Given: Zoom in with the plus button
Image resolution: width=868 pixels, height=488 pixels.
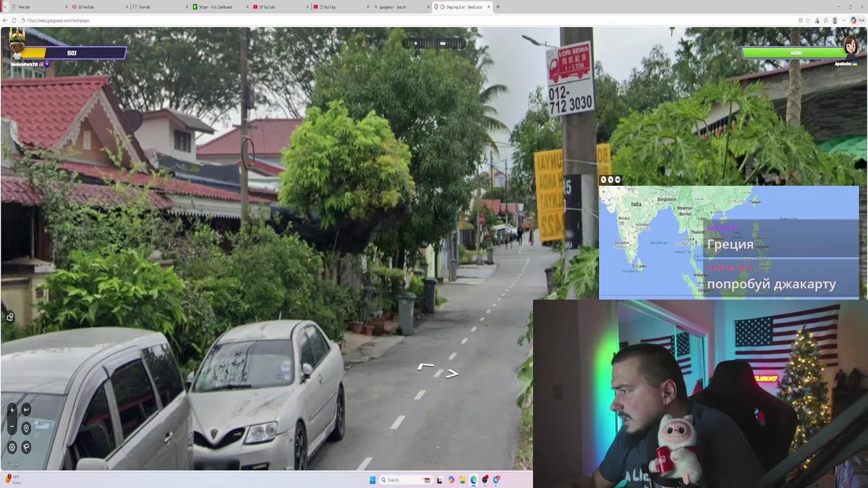Looking at the screenshot, I should 12,409.
